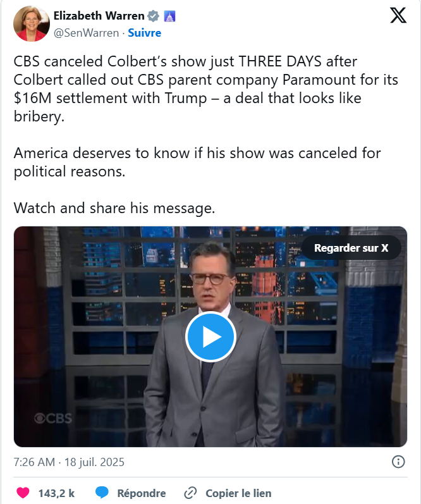Click the 143,2 k like count
421x504 pixels.
point(56,493)
